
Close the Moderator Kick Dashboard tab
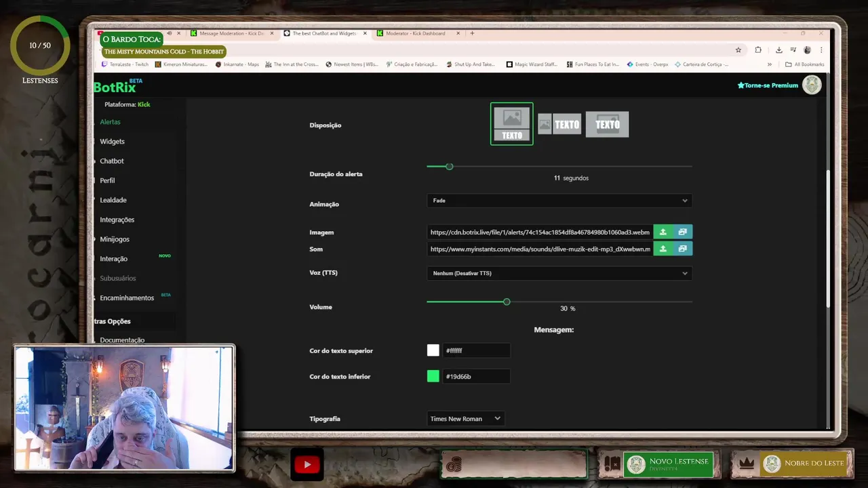[x=459, y=33]
